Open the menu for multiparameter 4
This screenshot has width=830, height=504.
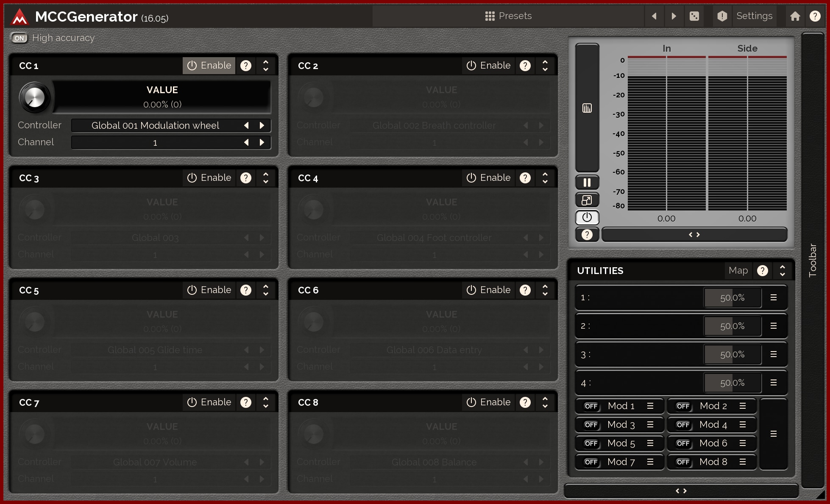[774, 383]
